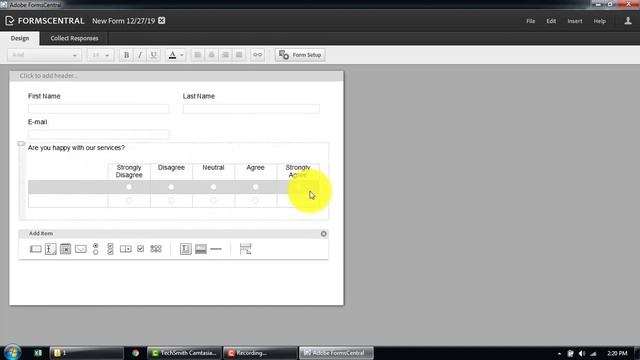
Task: Switch to TechSmith Camtasia taskbar window
Action: click(x=184, y=353)
